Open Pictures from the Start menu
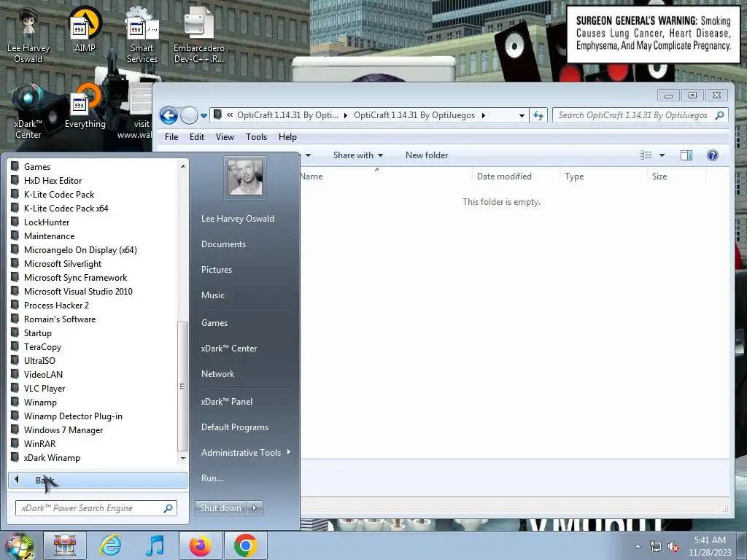This screenshot has width=747, height=560. click(217, 270)
